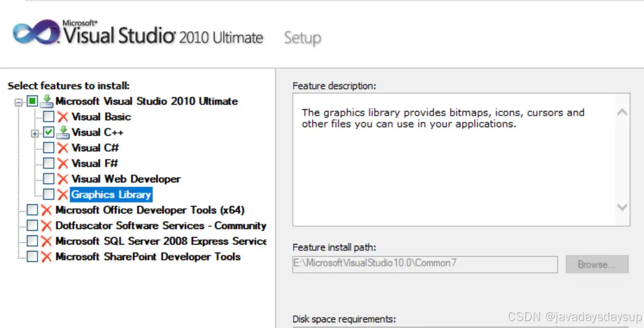Click the 'Feature description:' label
This screenshot has width=644, height=328.
(334, 86)
